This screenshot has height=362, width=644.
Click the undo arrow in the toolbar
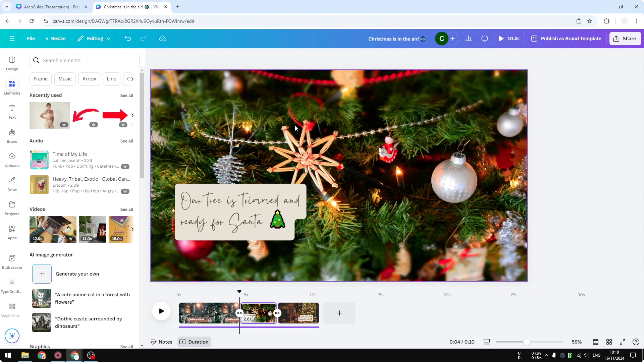click(x=128, y=38)
